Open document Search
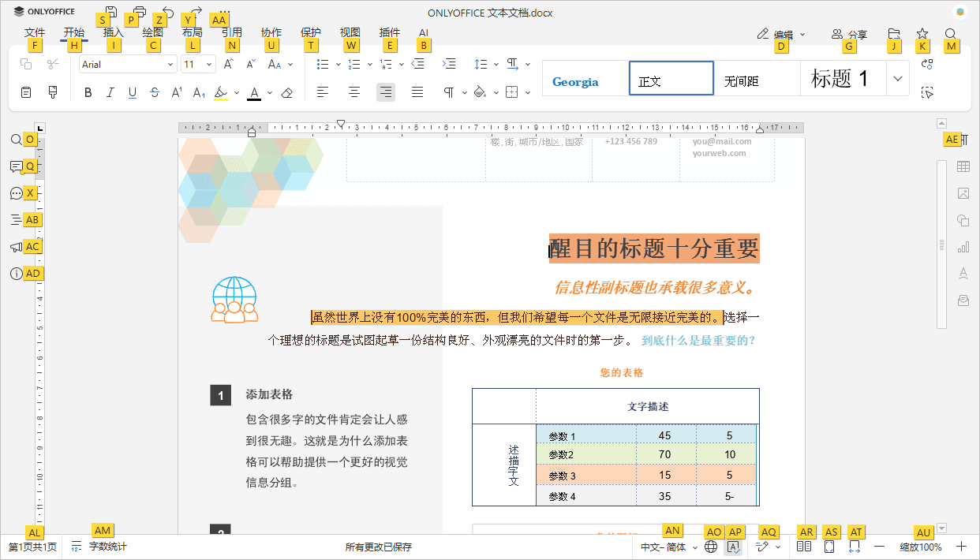The height and width of the screenshot is (560, 980). point(16,139)
